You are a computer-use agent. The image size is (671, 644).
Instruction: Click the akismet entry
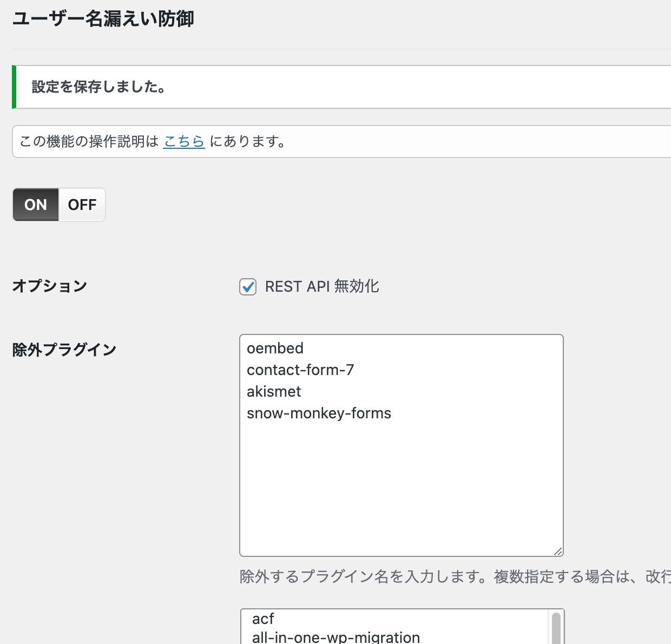[x=274, y=391]
